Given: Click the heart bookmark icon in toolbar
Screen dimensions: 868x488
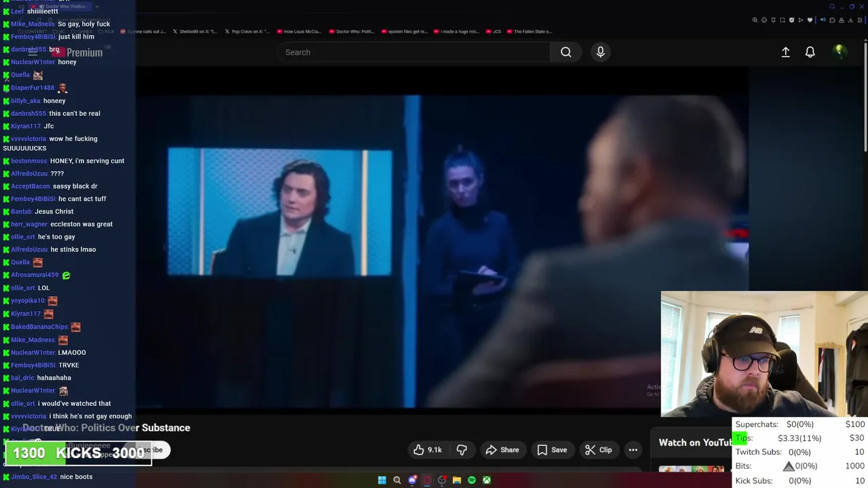Looking at the screenshot, I should (810, 20).
